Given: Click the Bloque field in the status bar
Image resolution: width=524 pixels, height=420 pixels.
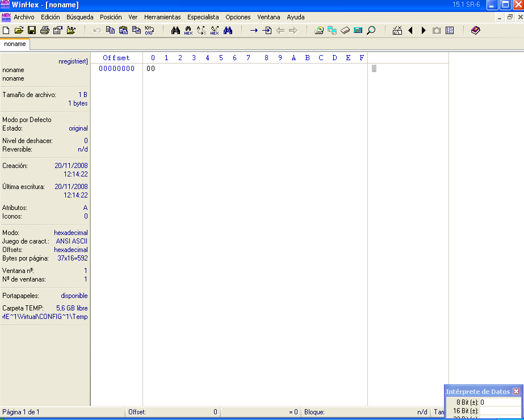Looking at the screenshot, I should pos(366,412).
